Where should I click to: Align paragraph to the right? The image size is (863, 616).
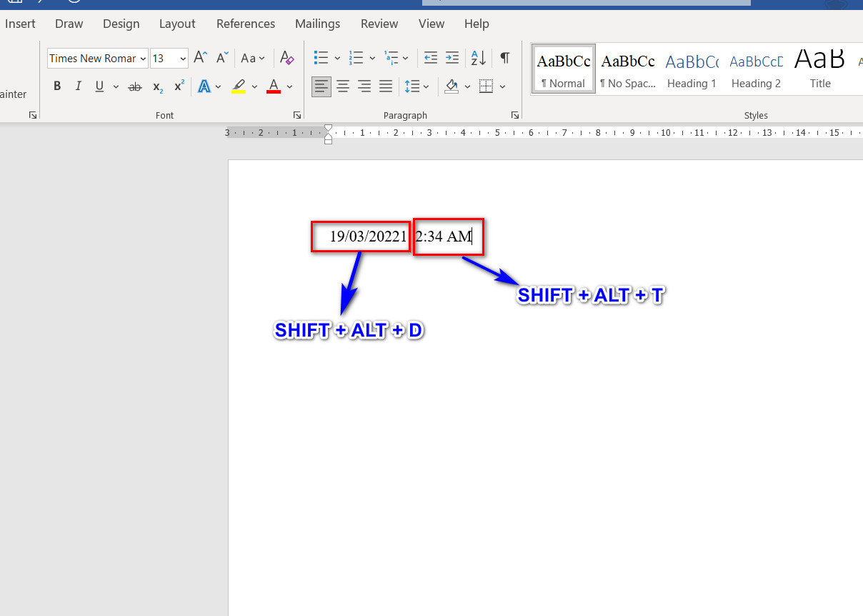[x=364, y=86]
